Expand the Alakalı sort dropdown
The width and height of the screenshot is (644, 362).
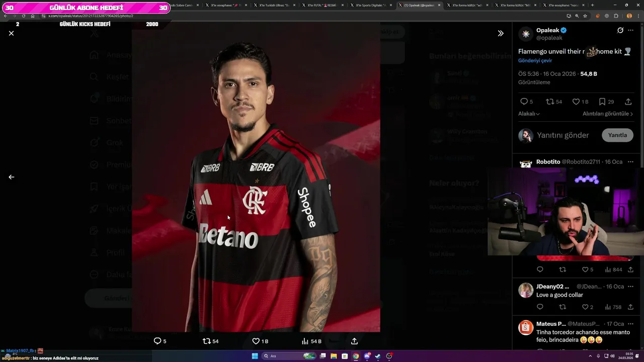point(529,114)
